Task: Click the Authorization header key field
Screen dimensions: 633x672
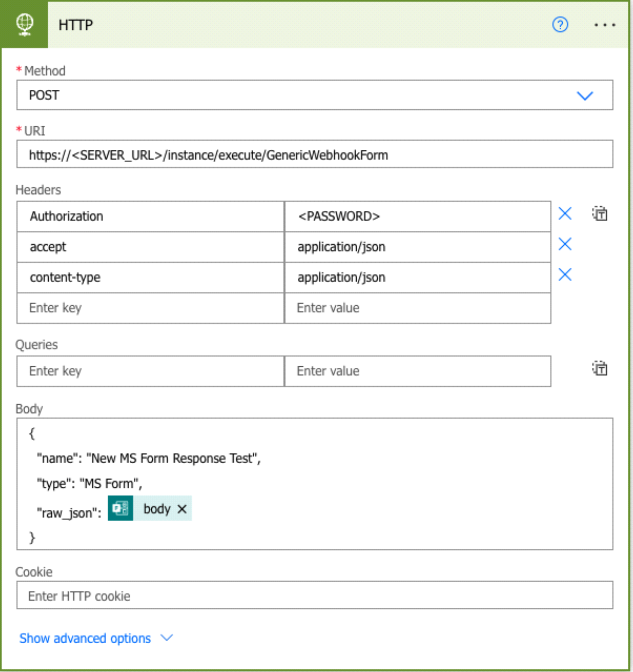Action: point(150,216)
